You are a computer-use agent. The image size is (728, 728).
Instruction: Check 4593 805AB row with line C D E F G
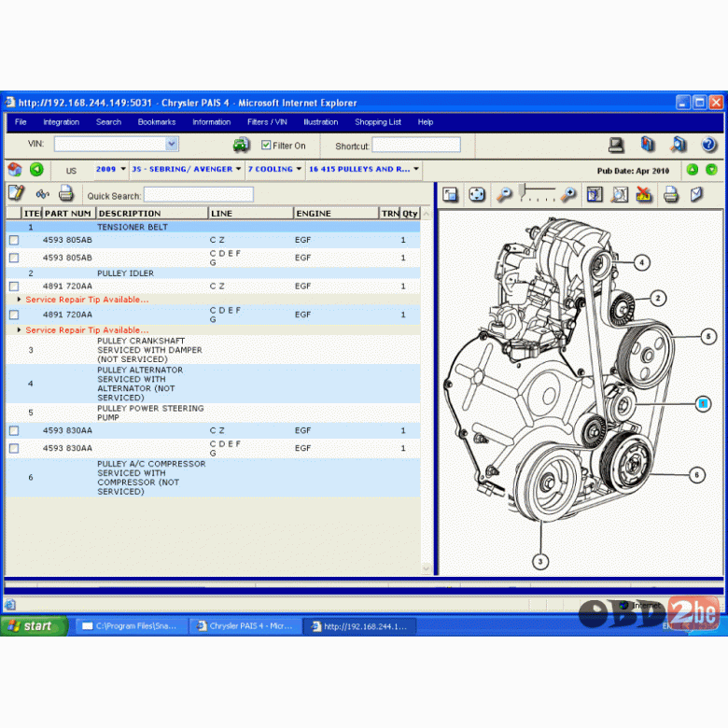[x=14, y=258]
